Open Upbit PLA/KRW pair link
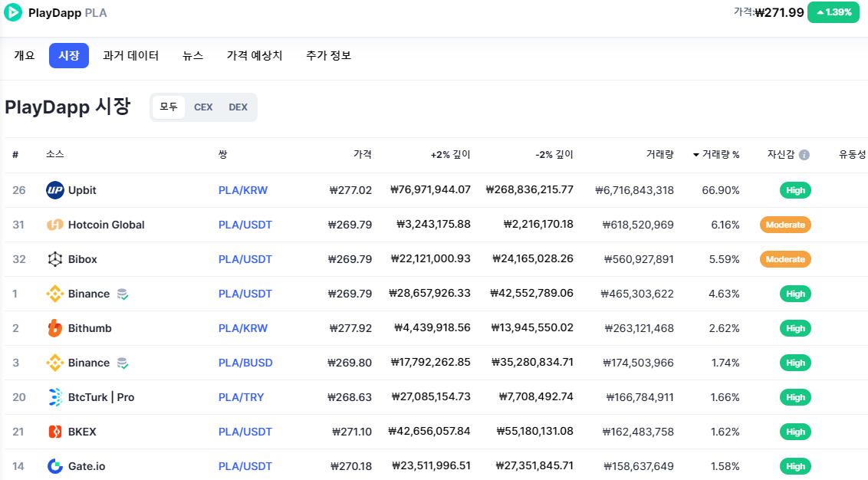This screenshot has height=480, width=868. pyautogui.click(x=243, y=190)
